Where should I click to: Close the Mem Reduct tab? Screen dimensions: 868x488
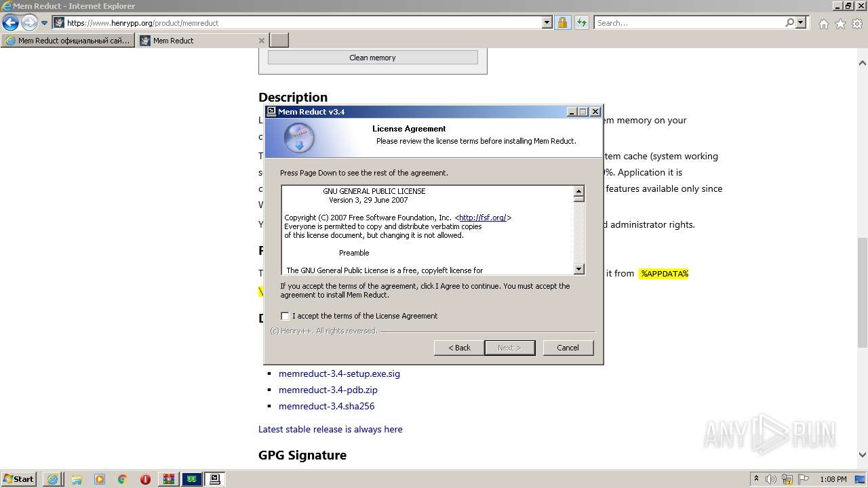(x=262, y=41)
